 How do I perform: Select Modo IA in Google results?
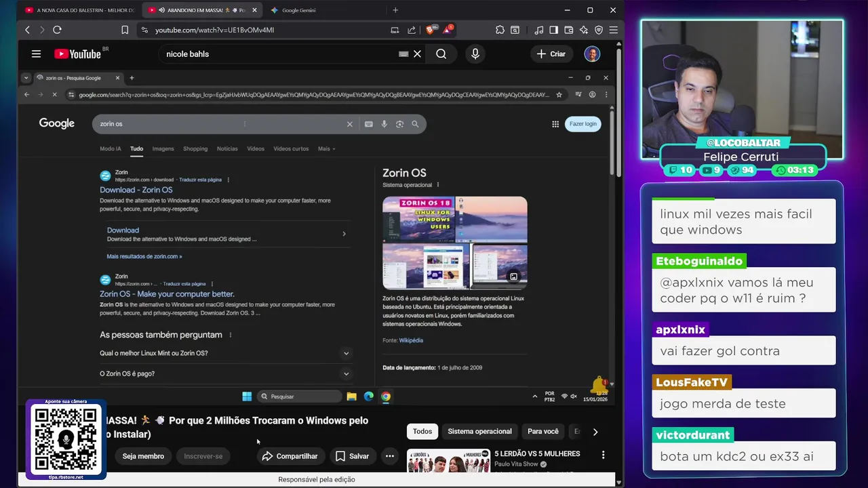tap(111, 148)
